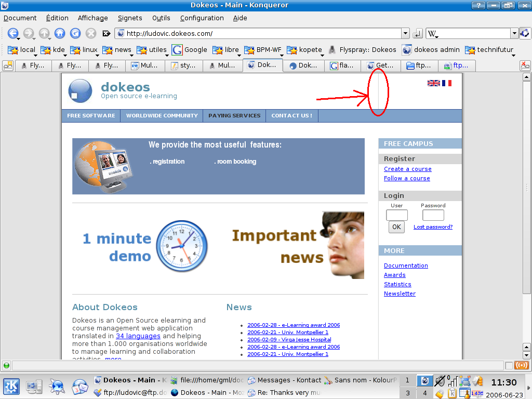This screenshot has width=532, height=399.
Task: Click the Up directory arrow icon
Action: click(x=44, y=33)
